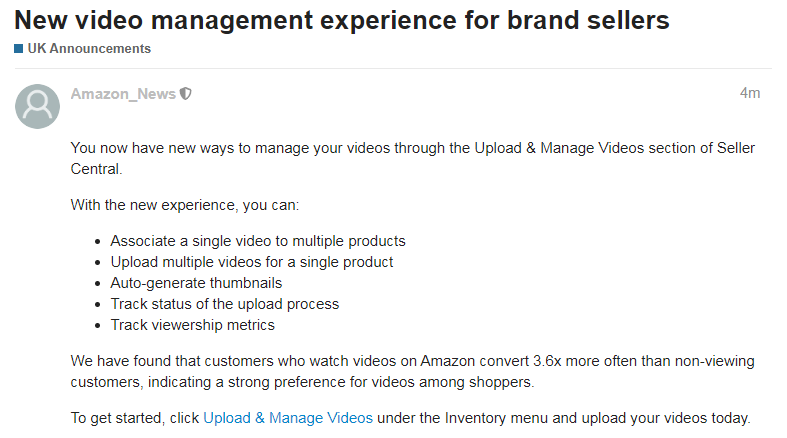Viewport: 787px width, 438px height.
Task: Follow the Upload & Manage Videos link
Action: click(288, 418)
